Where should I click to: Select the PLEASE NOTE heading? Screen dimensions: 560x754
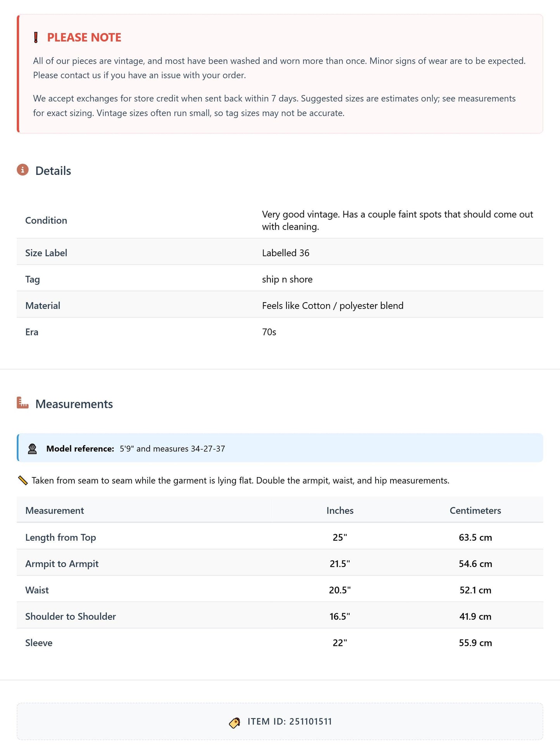point(84,38)
